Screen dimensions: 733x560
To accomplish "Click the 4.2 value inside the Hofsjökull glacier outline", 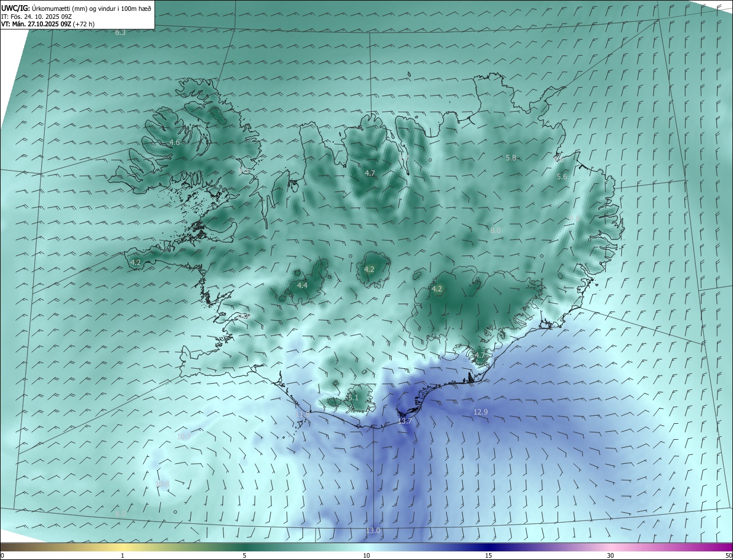I will coord(369,269).
